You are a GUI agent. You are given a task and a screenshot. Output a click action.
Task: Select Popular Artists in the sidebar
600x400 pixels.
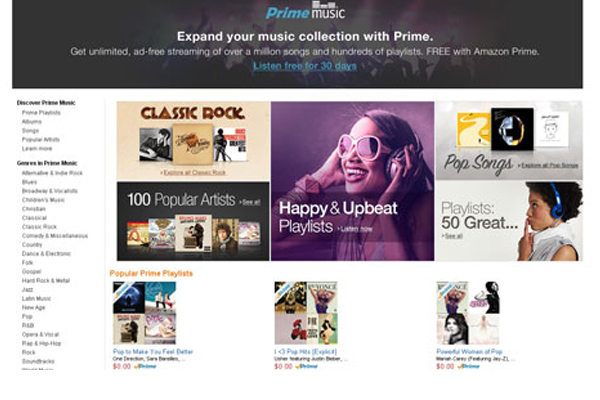(x=41, y=139)
